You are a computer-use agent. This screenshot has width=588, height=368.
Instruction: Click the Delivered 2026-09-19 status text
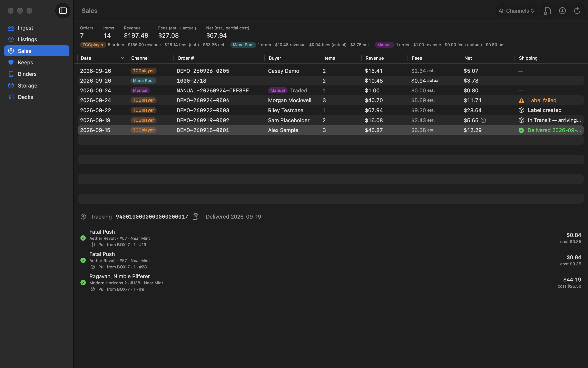coord(233,217)
